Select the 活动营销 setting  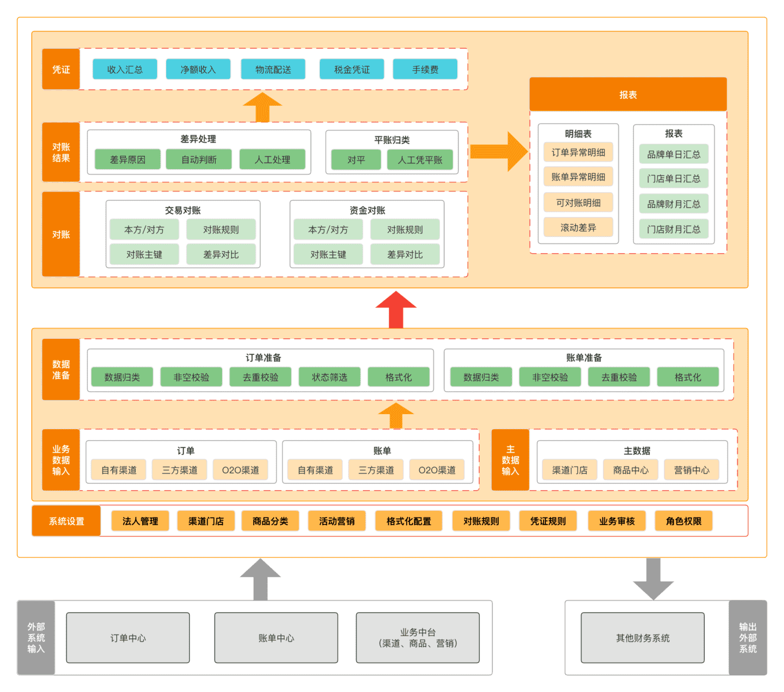pyautogui.click(x=337, y=521)
